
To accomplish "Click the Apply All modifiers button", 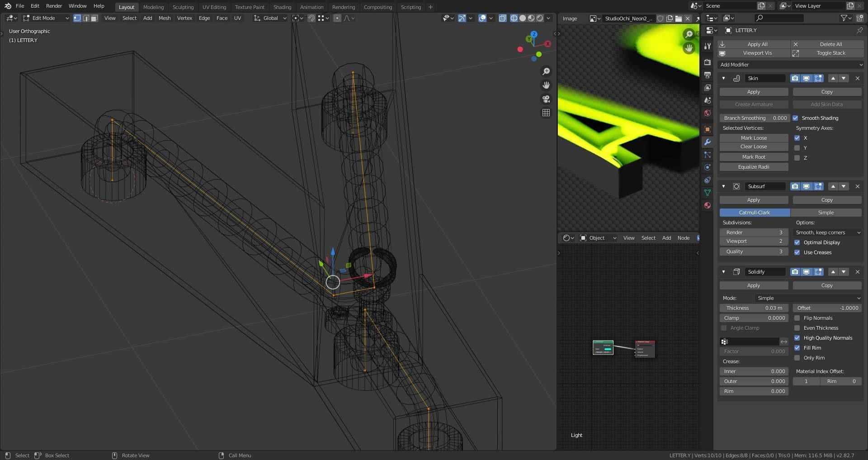I will click(757, 44).
